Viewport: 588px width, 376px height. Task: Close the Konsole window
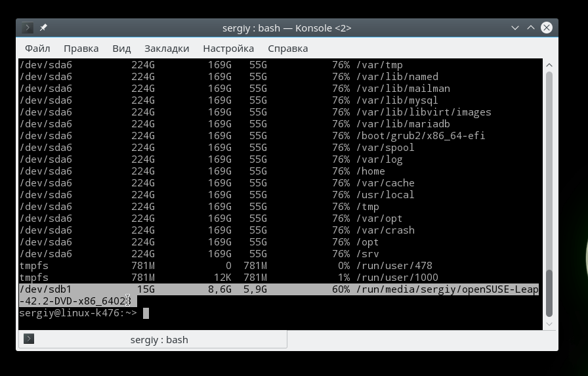[x=546, y=28]
